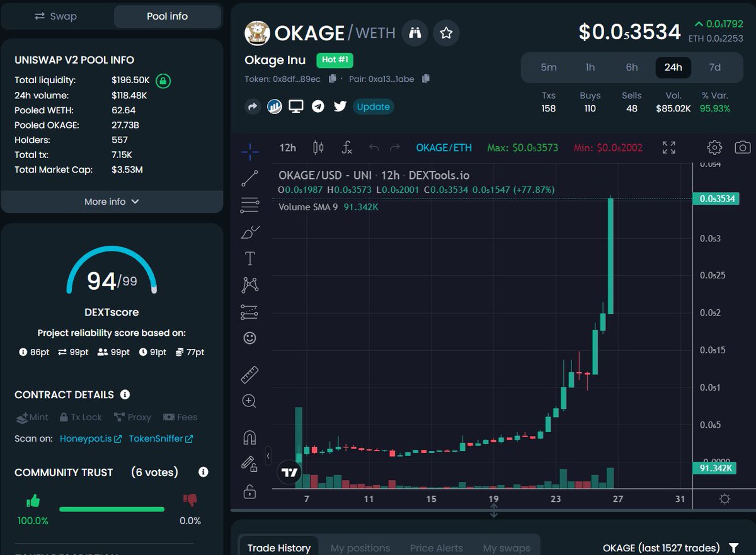Vote thumbs down for community trust
This screenshot has width=756, height=555.
tap(190, 501)
